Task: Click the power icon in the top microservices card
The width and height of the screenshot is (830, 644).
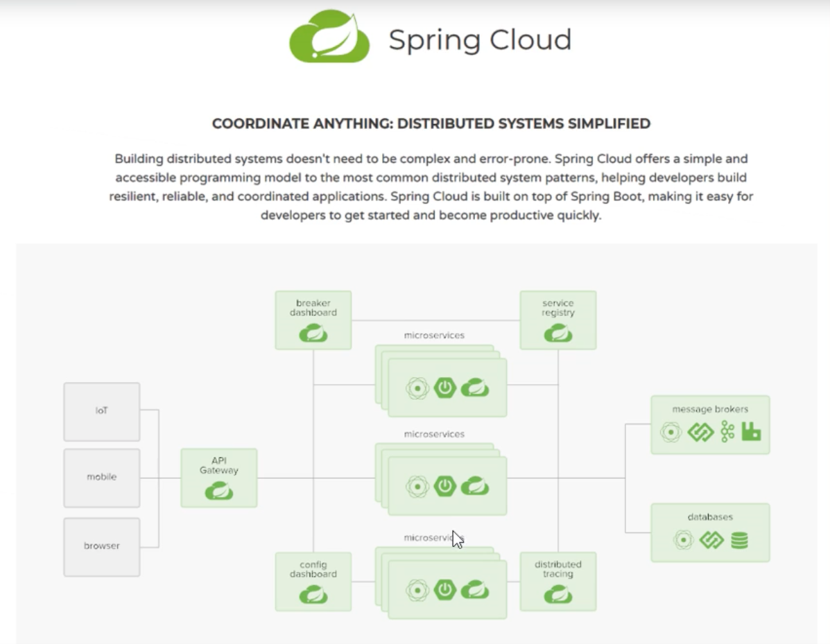Action: pyautogui.click(x=445, y=388)
